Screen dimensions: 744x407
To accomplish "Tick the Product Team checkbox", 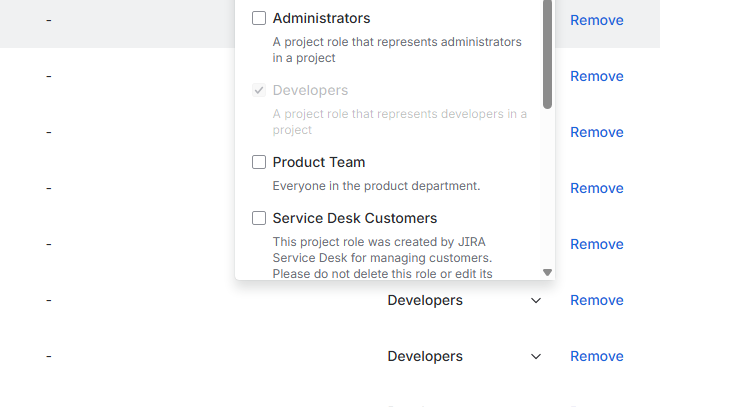I will [x=259, y=162].
